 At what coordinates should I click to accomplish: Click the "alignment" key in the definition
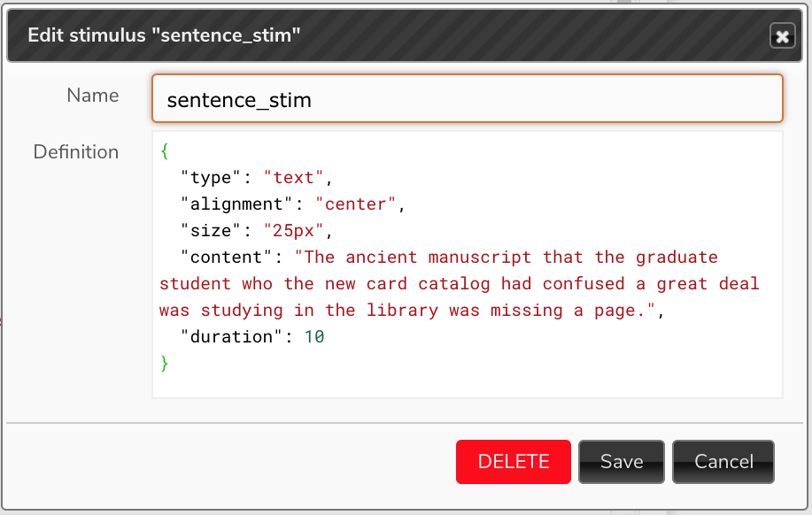pyautogui.click(x=236, y=204)
